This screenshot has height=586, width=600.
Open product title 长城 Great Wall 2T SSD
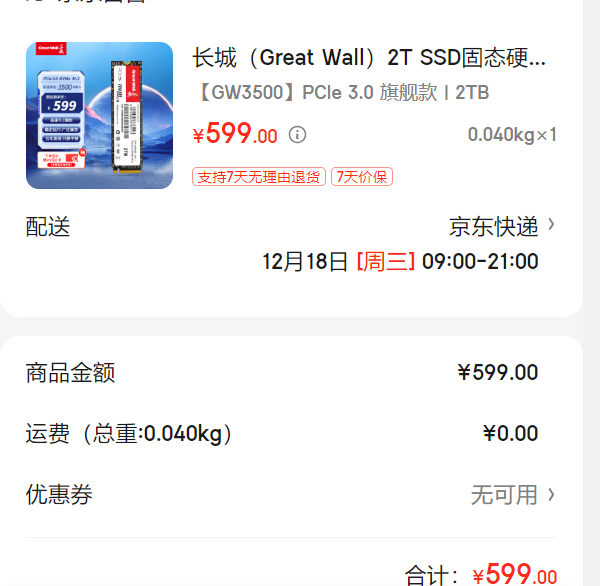point(369,58)
